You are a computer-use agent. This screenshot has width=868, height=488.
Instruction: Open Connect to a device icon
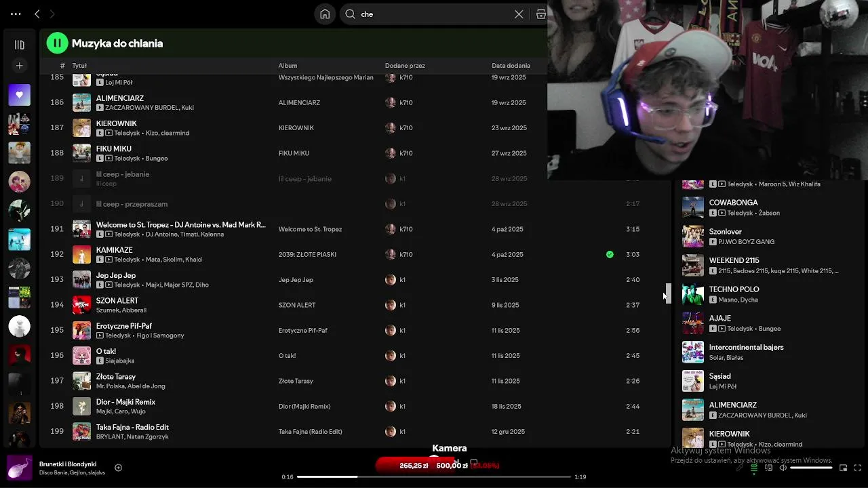click(769, 468)
